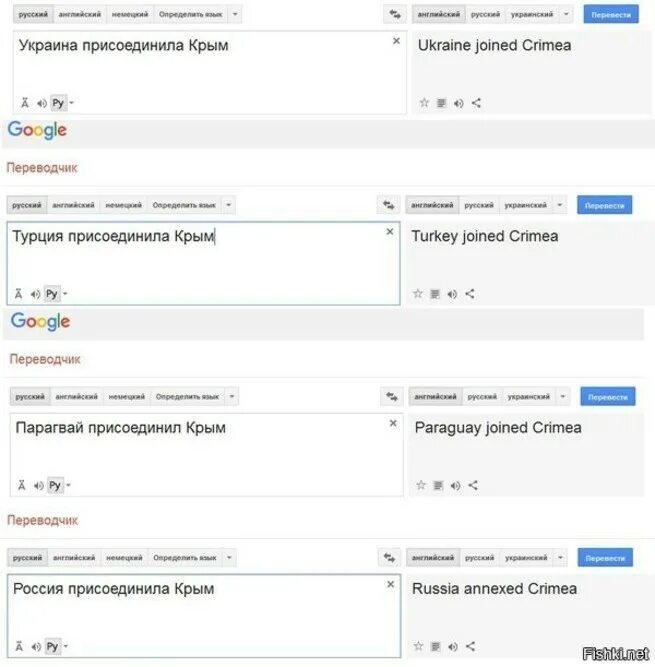Expand target language dropdown in Turkey panel
Viewport: 655px width, 667px height.
point(560,205)
